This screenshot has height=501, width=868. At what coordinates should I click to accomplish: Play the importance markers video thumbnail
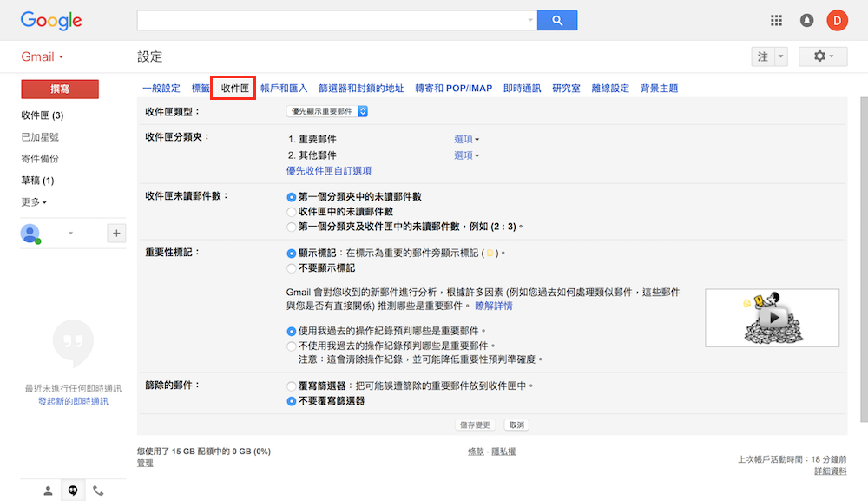click(772, 318)
